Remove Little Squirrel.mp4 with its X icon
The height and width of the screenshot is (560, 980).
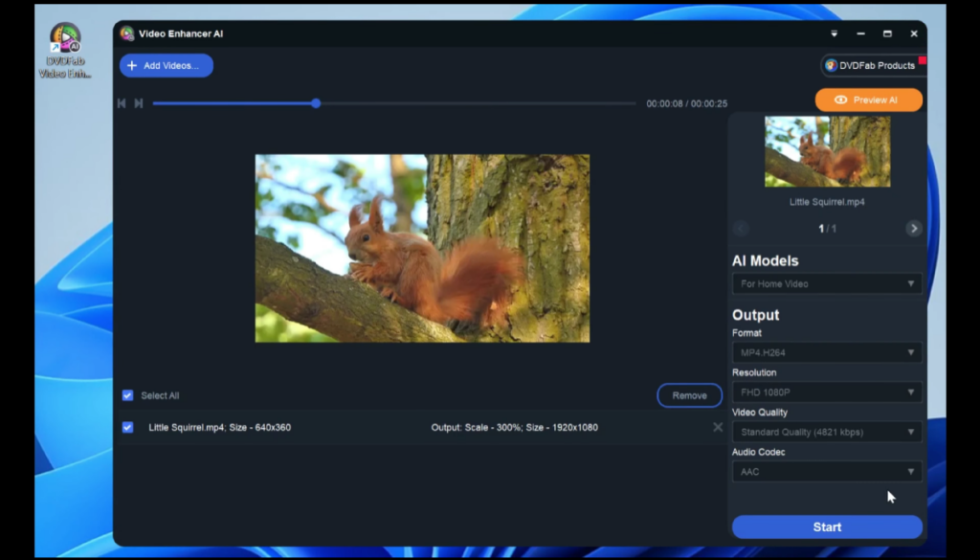click(718, 428)
